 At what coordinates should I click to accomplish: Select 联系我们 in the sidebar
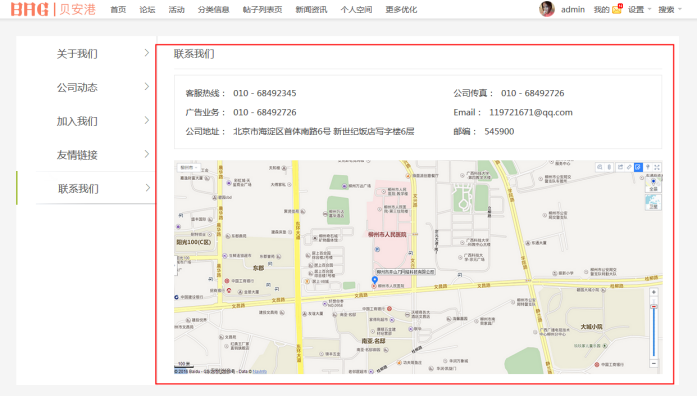(78, 189)
